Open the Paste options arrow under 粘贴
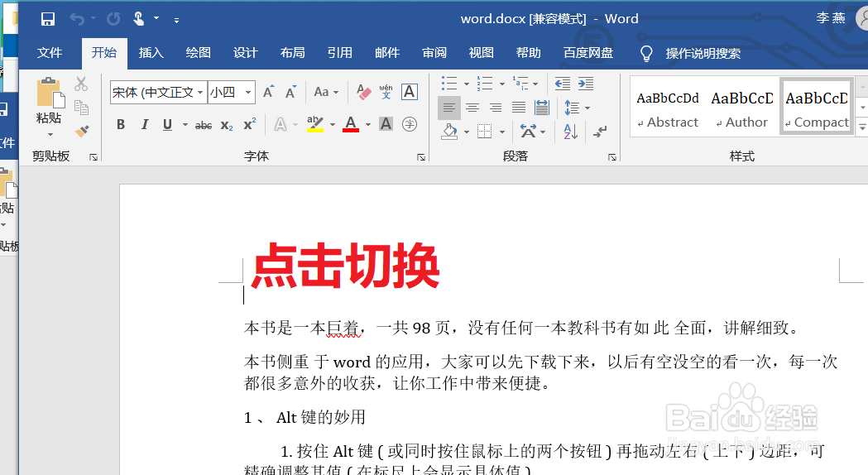The width and height of the screenshot is (868, 475). pyautogui.click(x=50, y=134)
